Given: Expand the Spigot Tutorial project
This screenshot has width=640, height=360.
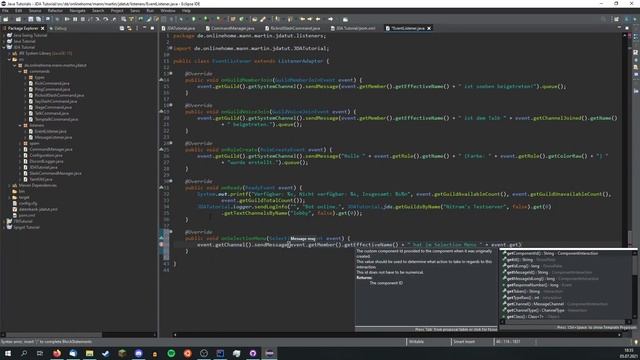Looking at the screenshot, I should pyautogui.click(x=4, y=227).
